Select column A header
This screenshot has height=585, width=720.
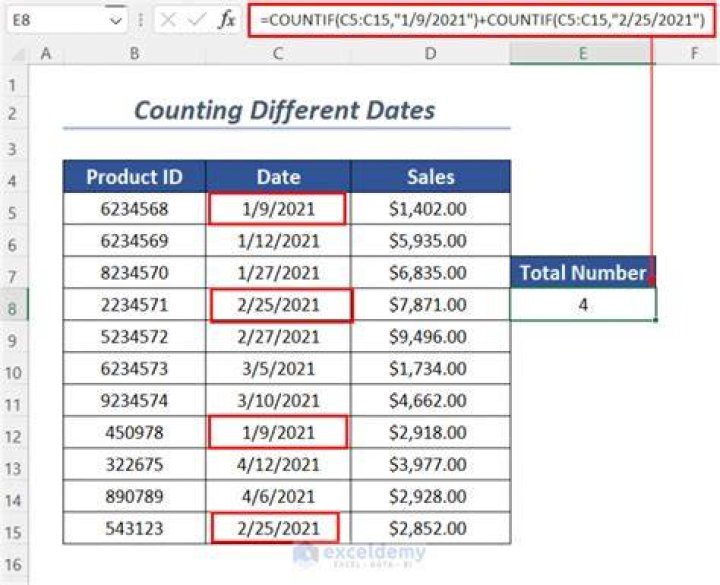(x=45, y=54)
